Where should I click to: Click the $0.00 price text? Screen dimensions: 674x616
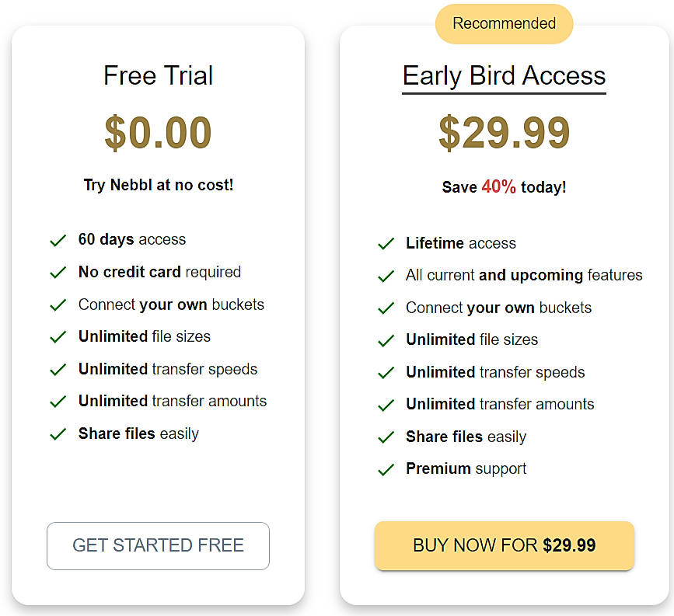[158, 132]
